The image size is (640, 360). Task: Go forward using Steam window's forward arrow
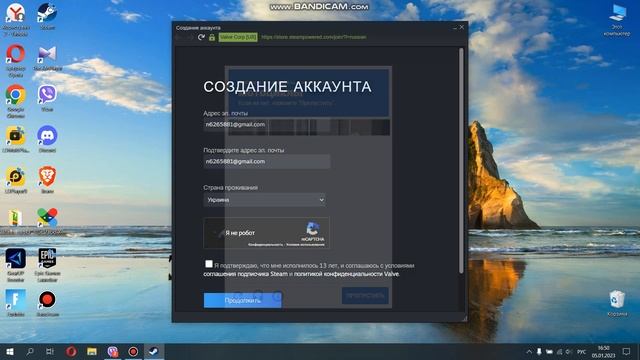(x=190, y=37)
